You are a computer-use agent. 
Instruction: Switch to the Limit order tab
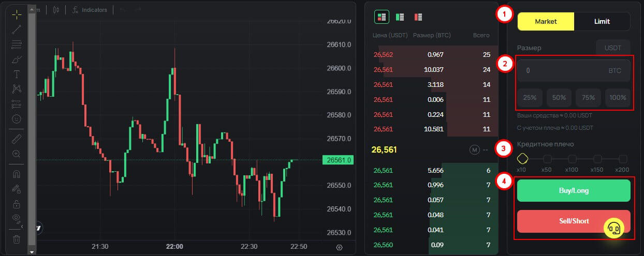click(602, 22)
